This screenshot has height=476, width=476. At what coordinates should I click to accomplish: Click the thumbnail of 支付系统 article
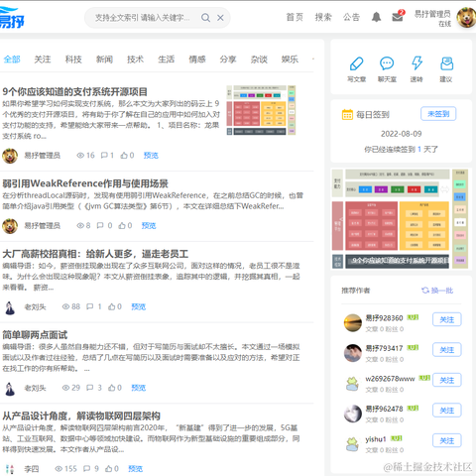[261, 110]
